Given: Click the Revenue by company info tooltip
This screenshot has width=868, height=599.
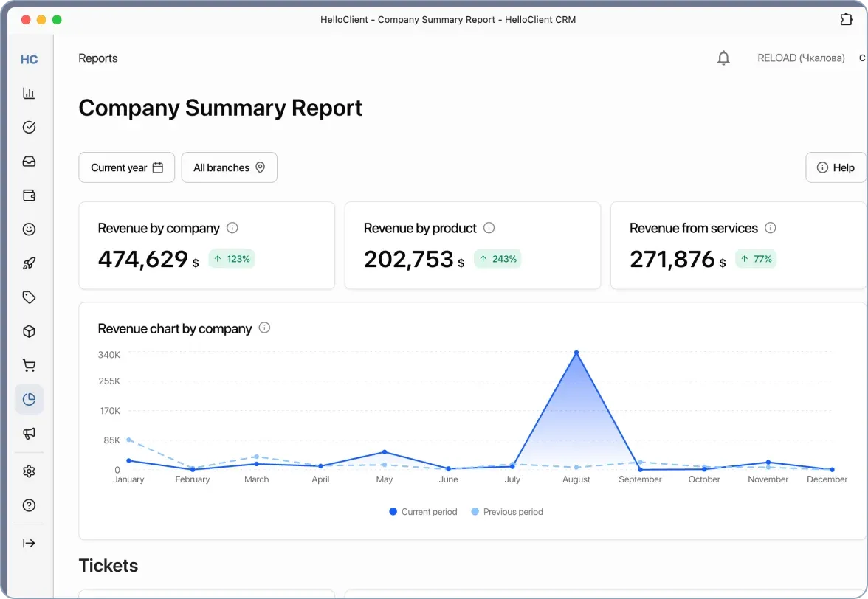Looking at the screenshot, I should [234, 228].
